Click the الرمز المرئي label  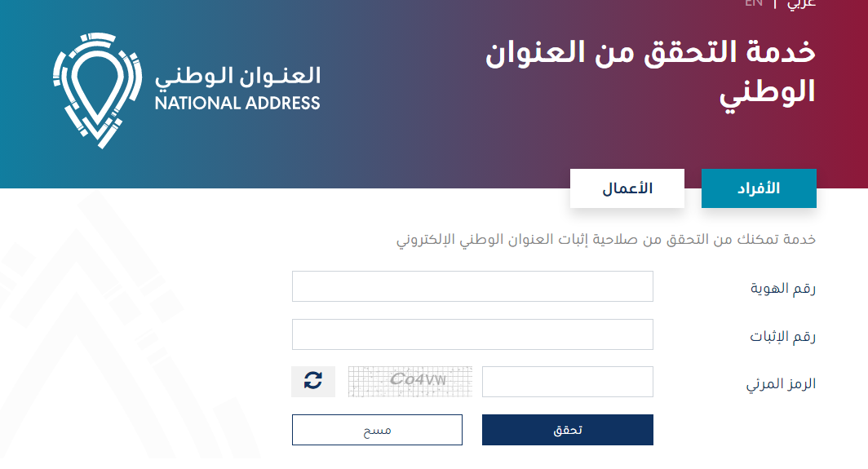point(781,383)
